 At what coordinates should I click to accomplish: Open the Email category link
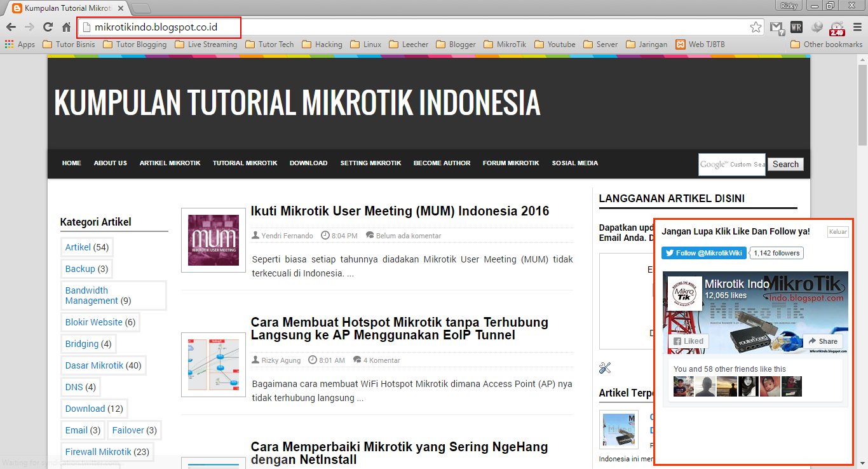coord(76,430)
